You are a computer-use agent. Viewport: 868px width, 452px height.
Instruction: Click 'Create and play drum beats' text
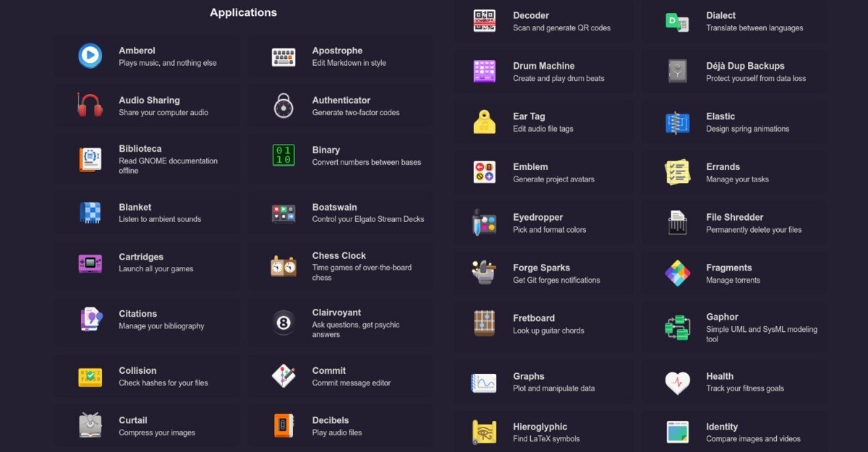point(559,79)
